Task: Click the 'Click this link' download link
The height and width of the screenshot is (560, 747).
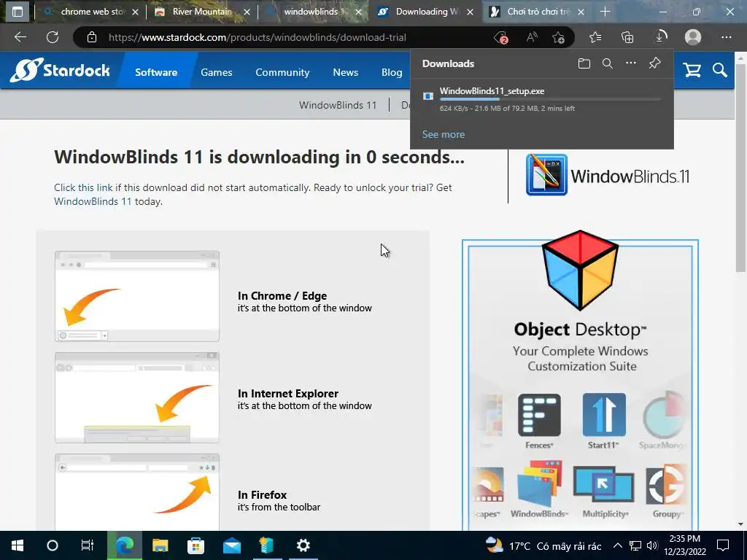Action: tap(83, 187)
